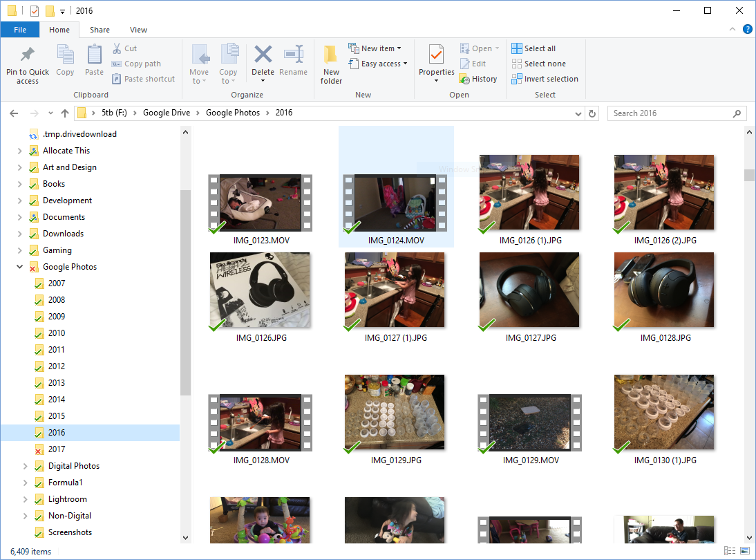The height and width of the screenshot is (560, 756).
Task: Customize Quick Access Toolbar dropdown arrow
Action: point(62,12)
